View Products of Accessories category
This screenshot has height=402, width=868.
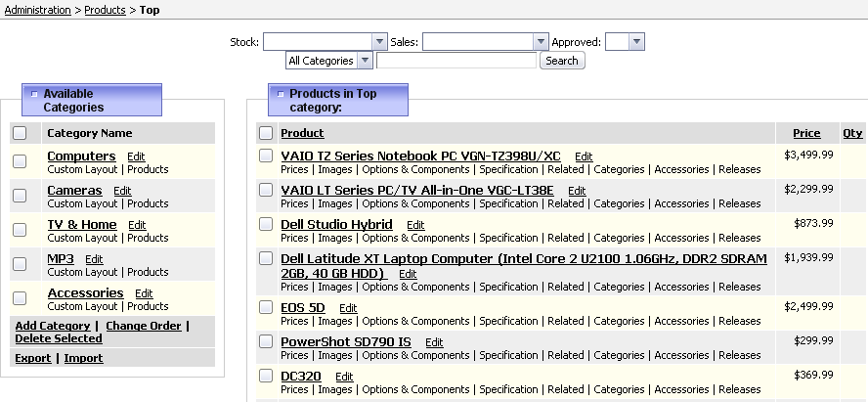coord(148,307)
